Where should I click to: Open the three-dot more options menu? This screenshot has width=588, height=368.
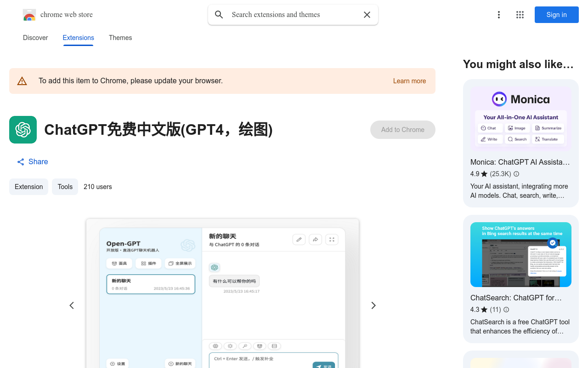pyautogui.click(x=498, y=14)
